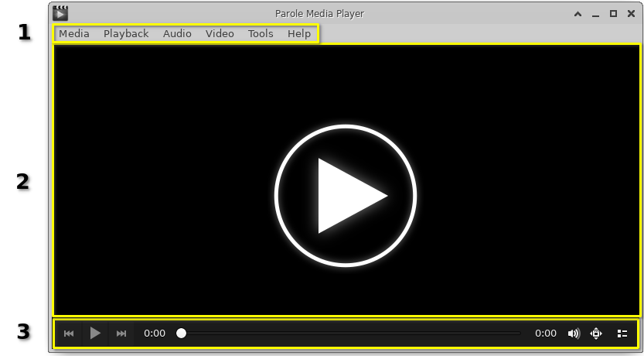Screen dimensions: 644x356
Task: Skip to the previous track
Action: [69, 334]
